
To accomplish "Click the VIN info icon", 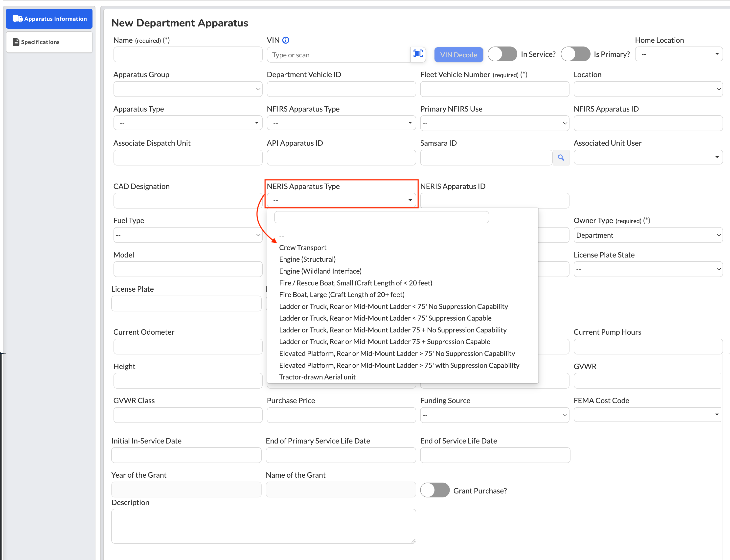I will (x=286, y=40).
